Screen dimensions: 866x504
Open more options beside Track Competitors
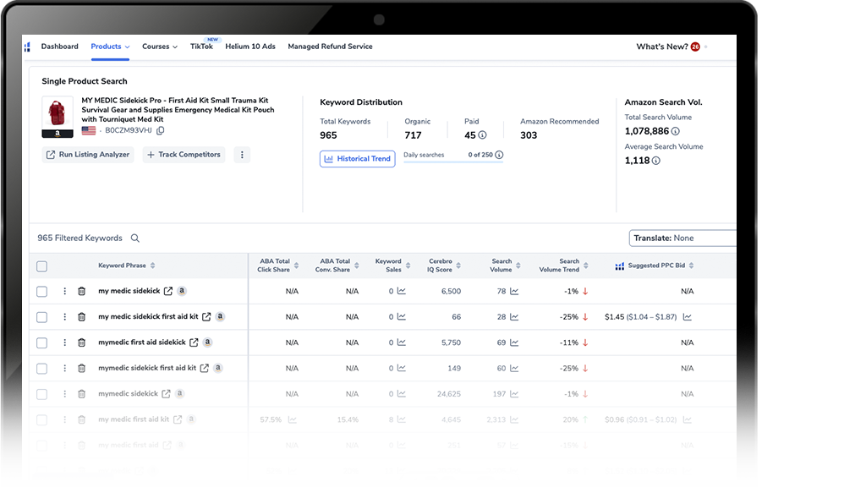click(x=242, y=155)
